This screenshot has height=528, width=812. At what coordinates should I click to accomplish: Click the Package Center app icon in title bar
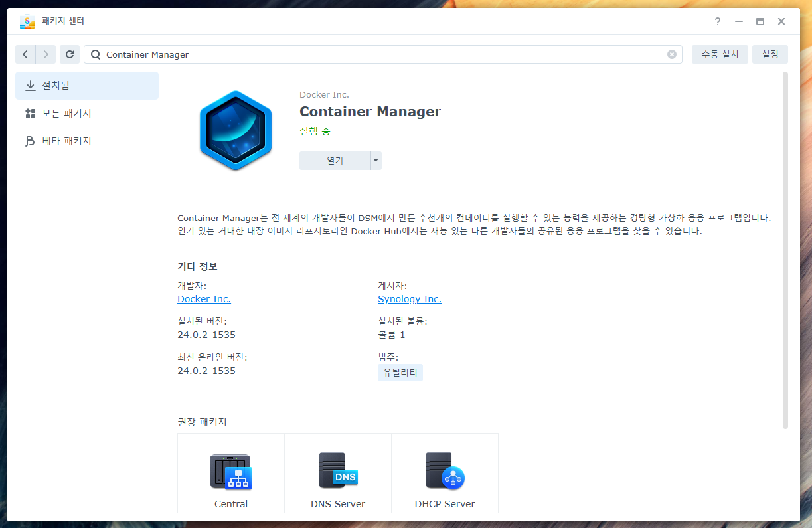[x=27, y=21]
